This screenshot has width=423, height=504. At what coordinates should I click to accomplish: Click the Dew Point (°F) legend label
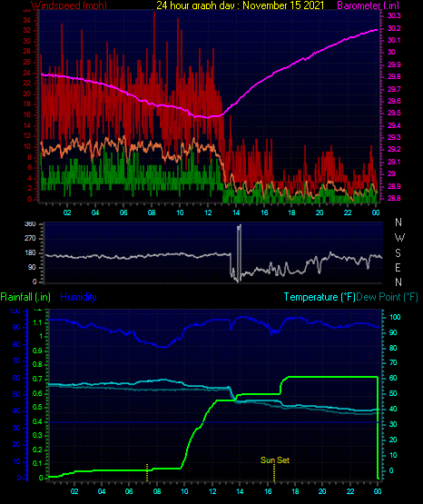pos(387,297)
